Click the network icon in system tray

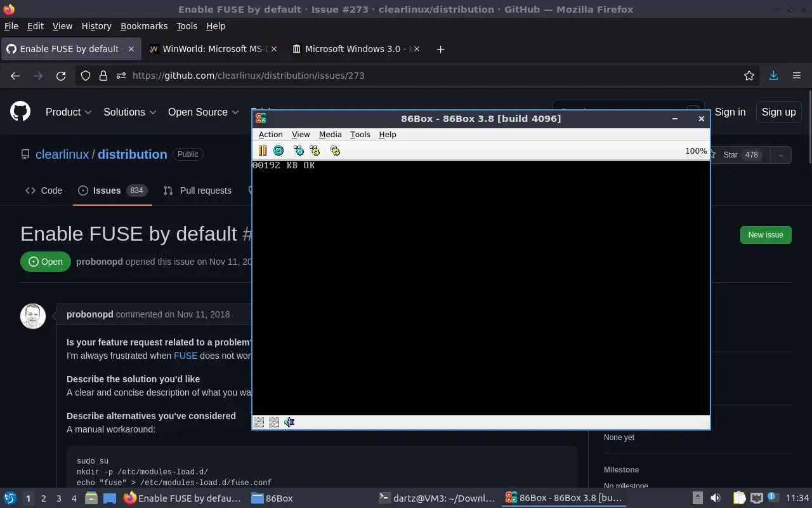tap(756, 498)
